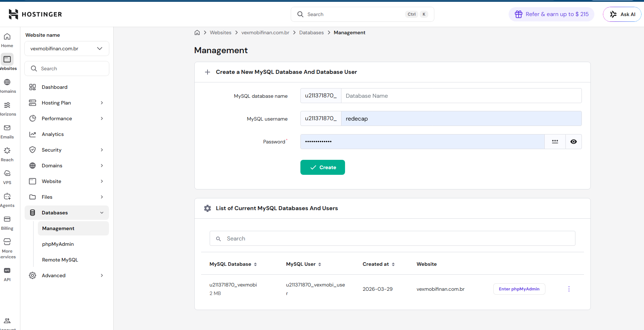Open the vexmobifinan.com.br breadcrumb link
Screen dimensions: 644x330
[x=265, y=32]
